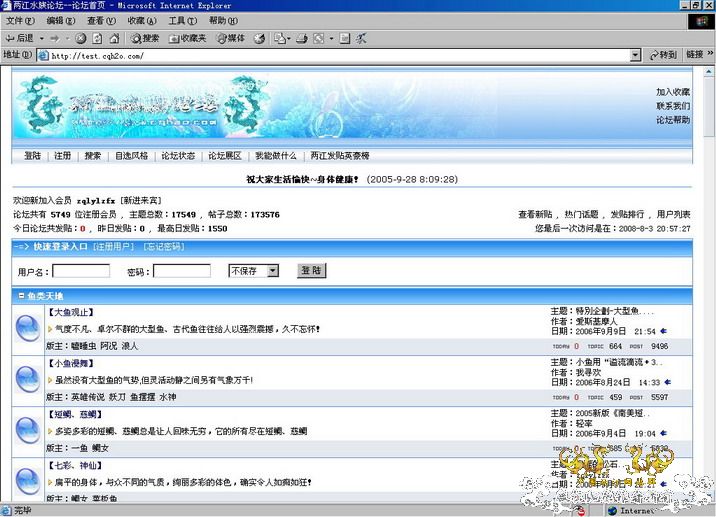Click the Edit page toolbar icon
Viewport: 716px width, 517px height.
(319, 38)
